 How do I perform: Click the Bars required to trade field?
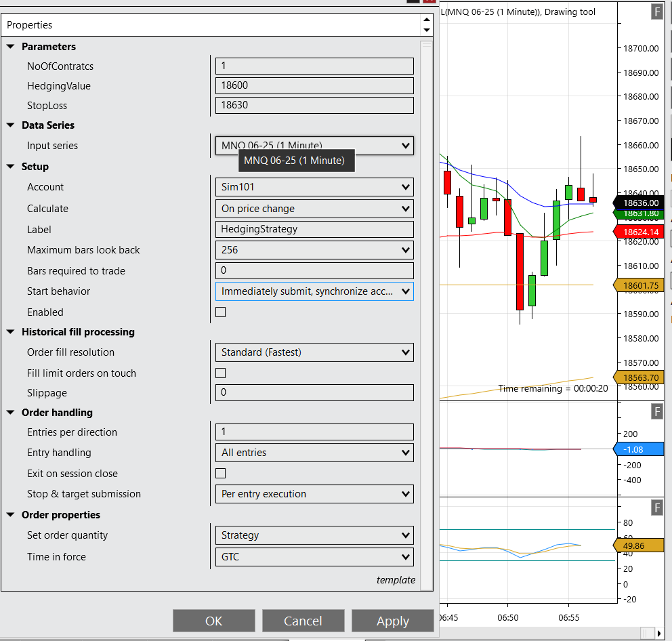coord(314,270)
